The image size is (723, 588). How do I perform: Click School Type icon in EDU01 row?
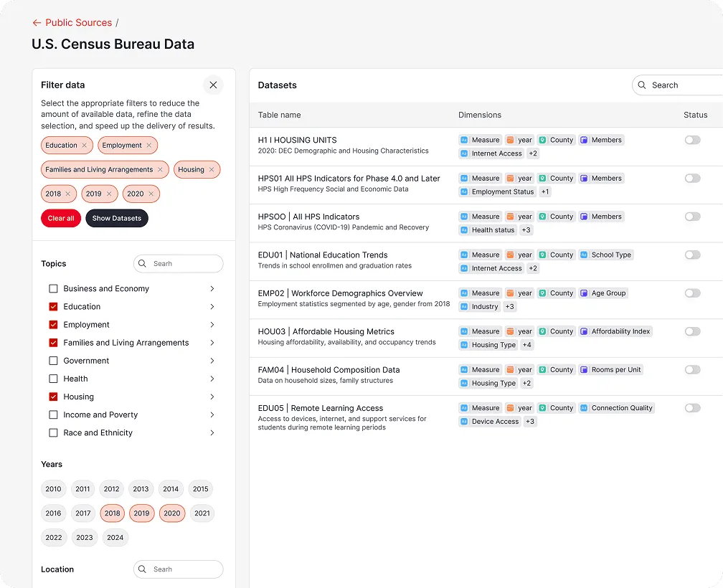coord(584,255)
